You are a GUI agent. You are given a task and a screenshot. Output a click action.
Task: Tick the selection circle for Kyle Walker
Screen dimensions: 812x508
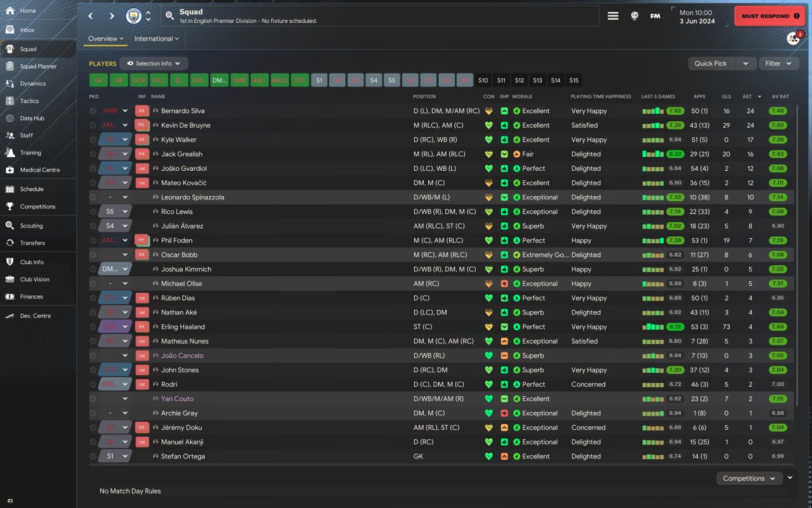(93, 140)
